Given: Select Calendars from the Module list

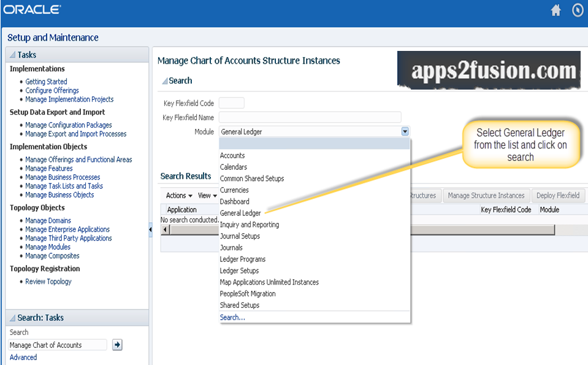Looking at the screenshot, I should point(233,167).
